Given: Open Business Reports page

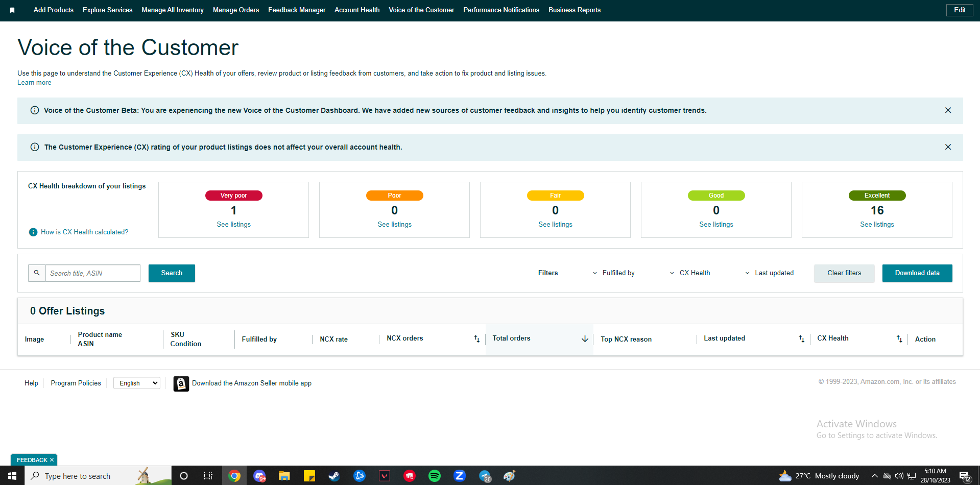Looking at the screenshot, I should 575,10.
